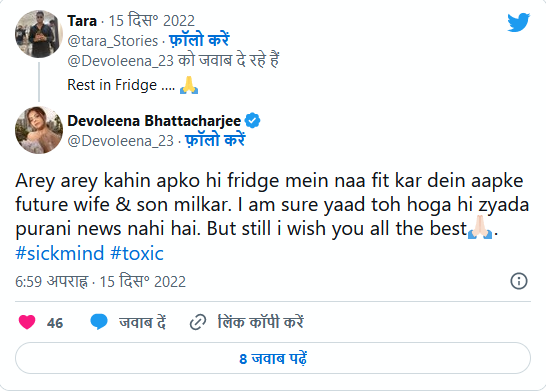Open the @Devoleena_23 handle under Devoleena's name
The image size is (546, 391).
pos(120,141)
